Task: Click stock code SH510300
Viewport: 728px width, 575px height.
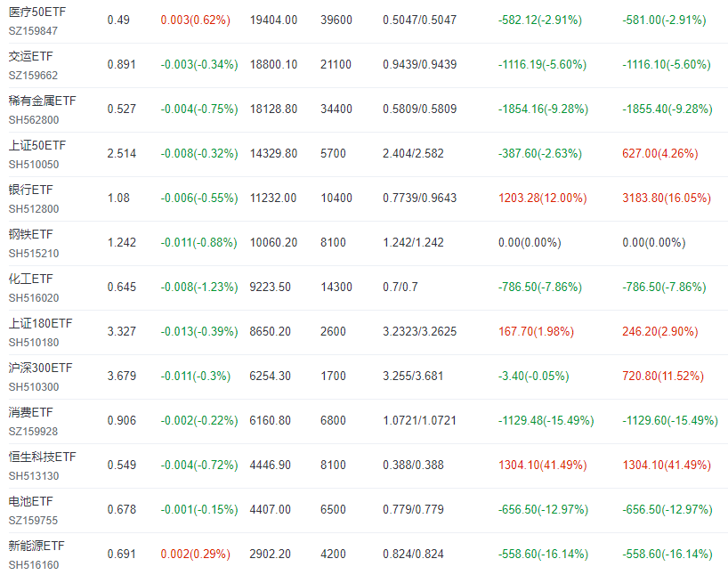Action: pos(34,385)
